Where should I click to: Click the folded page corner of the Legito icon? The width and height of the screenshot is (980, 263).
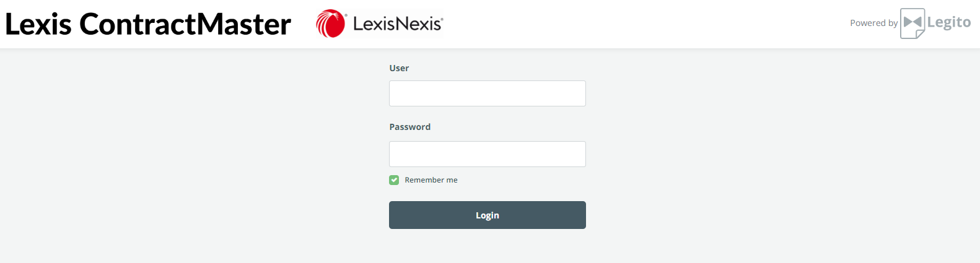pyautogui.click(x=920, y=34)
